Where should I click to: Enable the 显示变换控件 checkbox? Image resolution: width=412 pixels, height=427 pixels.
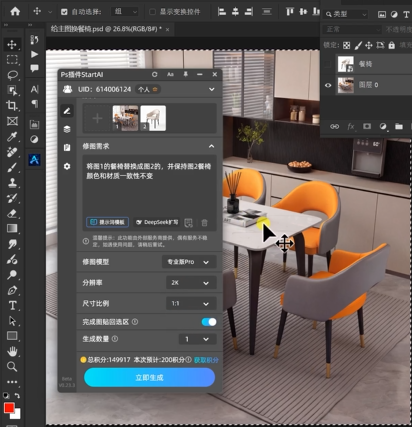click(x=152, y=12)
